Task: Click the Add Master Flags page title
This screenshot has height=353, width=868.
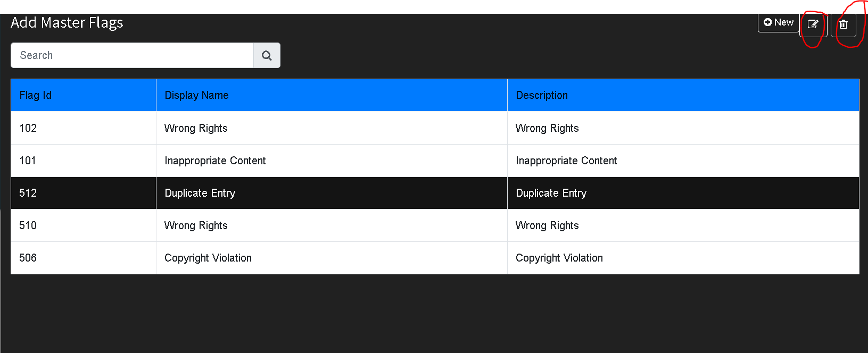Action: (x=67, y=23)
